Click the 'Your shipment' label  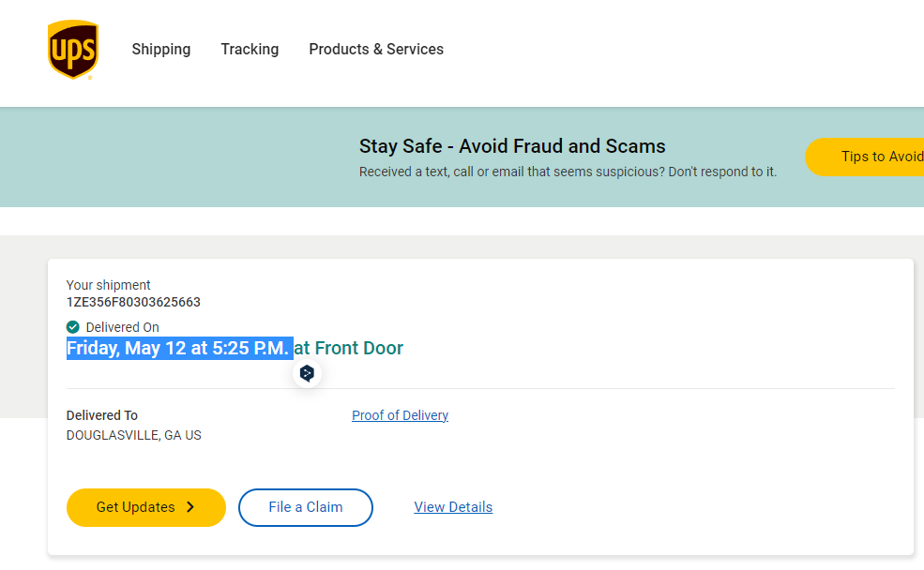(x=108, y=285)
